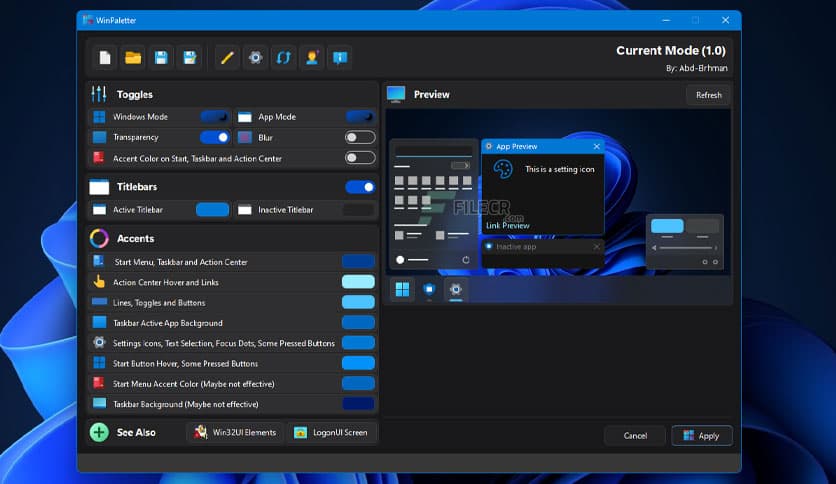Click the colorful ring icon beside Accents
This screenshot has height=484, width=836.
(99, 238)
